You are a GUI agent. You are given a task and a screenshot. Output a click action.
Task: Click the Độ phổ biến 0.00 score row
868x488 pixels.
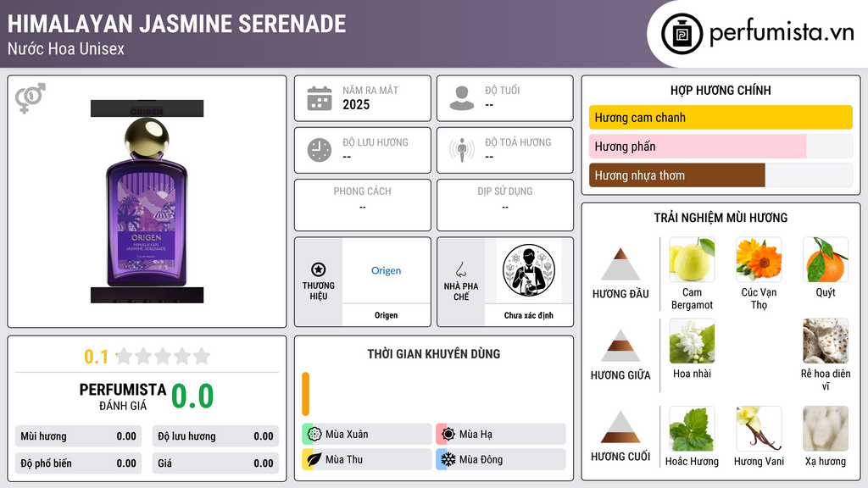click(78, 463)
